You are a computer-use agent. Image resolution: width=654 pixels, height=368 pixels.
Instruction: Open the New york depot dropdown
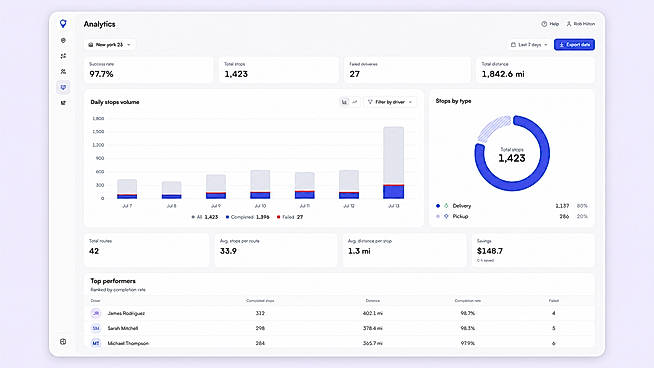tap(109, 45)
